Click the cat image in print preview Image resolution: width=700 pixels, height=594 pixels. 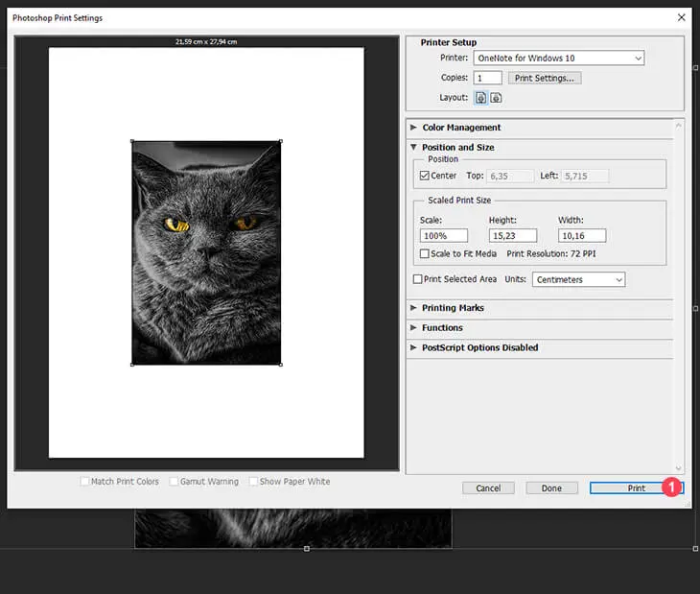coord(206,252)
